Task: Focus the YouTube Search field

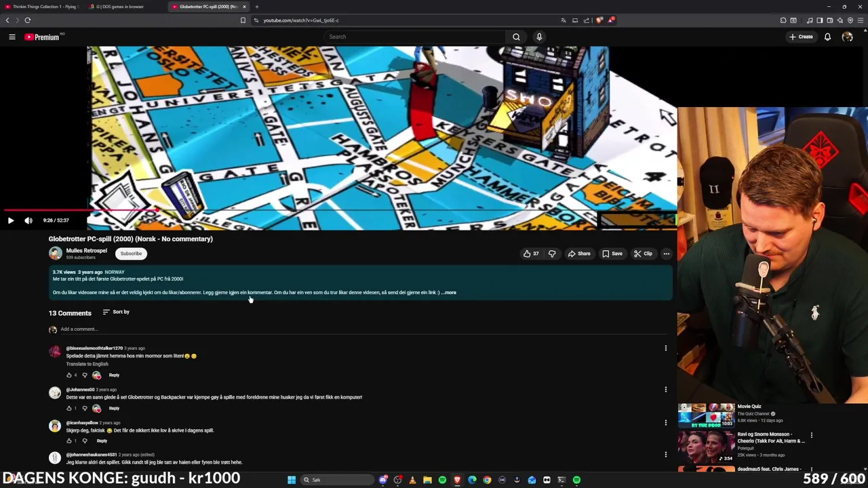Action: [x=414, y=37]
